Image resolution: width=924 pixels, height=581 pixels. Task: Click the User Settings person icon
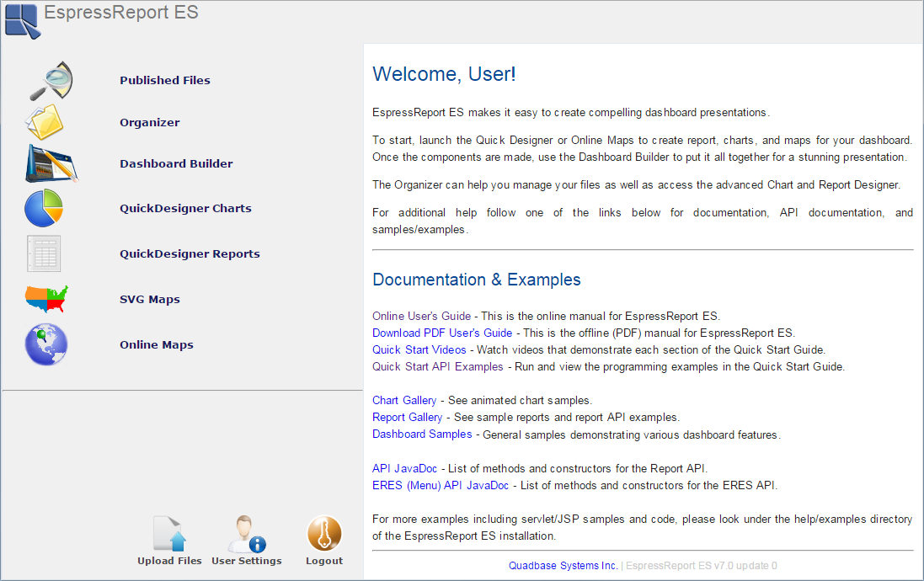click(247, 534)
